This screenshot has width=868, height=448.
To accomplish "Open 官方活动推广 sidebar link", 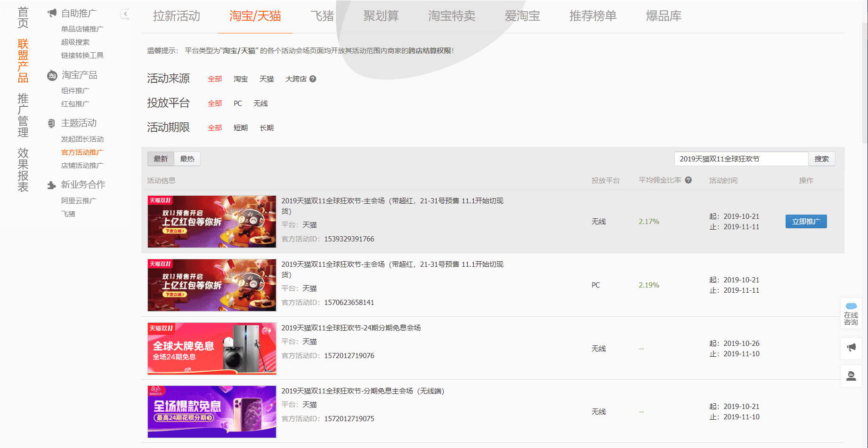I will [82, 152].
